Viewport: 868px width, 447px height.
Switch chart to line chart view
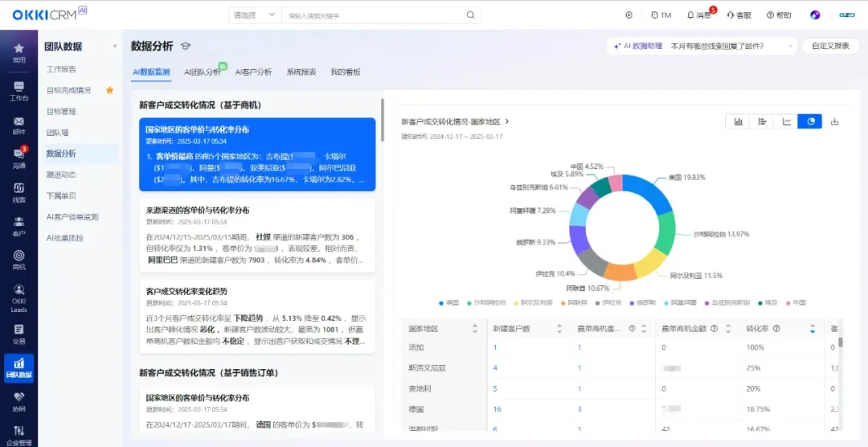[786, 121]
